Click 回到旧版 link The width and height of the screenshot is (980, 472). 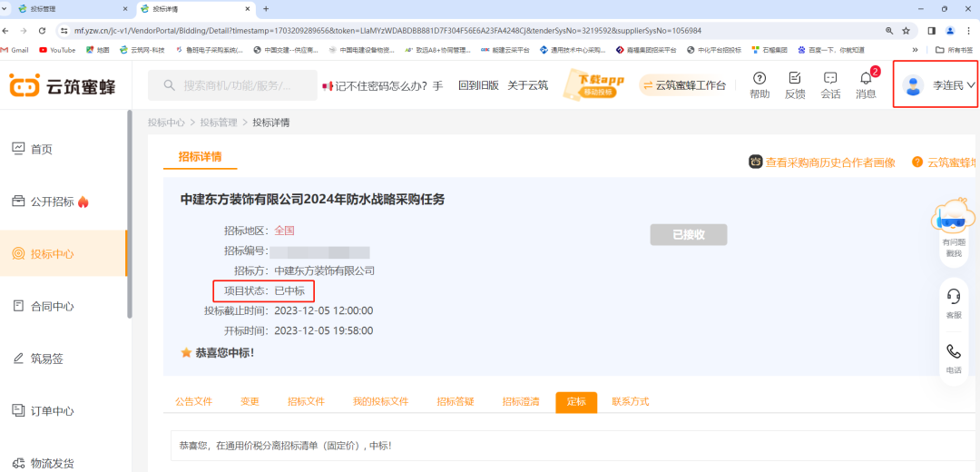[x=479, y=85]
